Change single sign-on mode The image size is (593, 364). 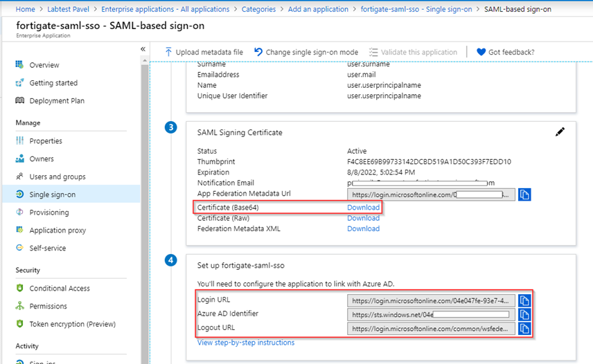[x=306, y=52]
